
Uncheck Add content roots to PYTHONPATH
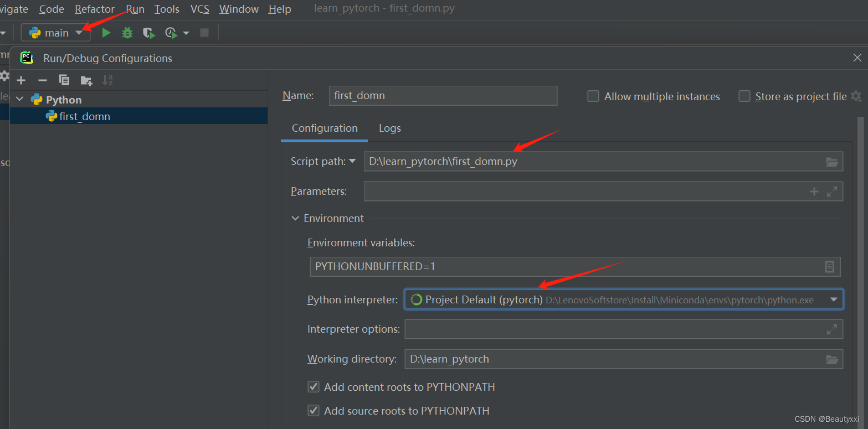click(314, 387)
